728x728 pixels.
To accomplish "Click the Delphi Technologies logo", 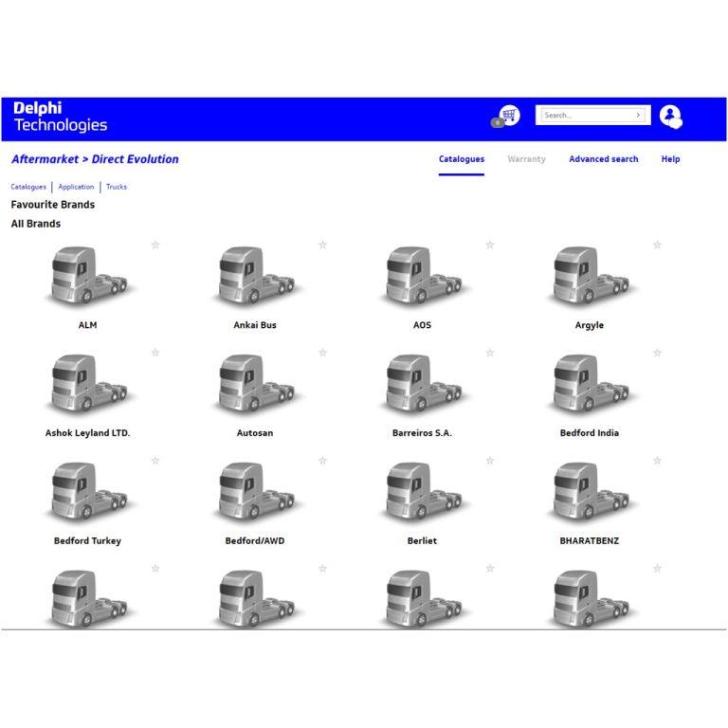I will pyautogui.click(x=61, y=117).
